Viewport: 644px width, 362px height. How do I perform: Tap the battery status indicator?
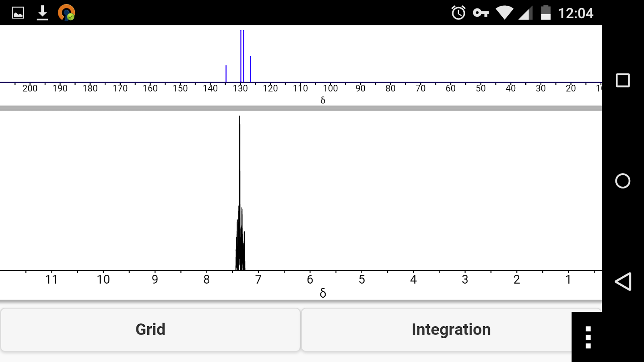[545, 13]
